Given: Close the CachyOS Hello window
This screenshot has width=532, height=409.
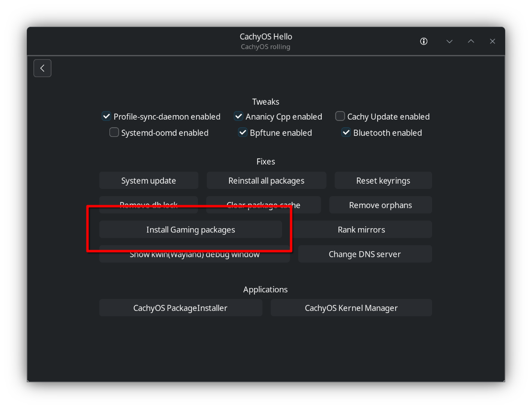Looking at the screenshot, I should [492, 42].
